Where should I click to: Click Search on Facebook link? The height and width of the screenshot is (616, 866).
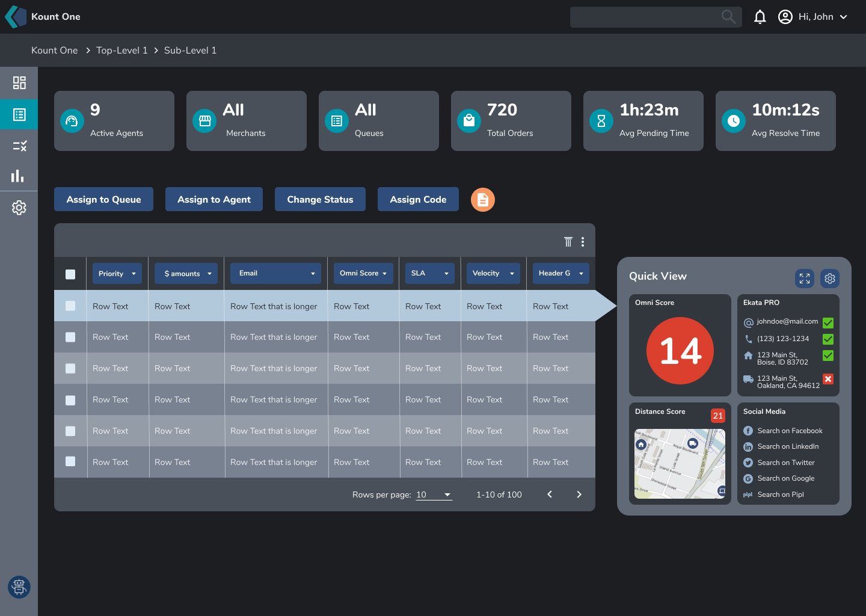point(790,431)
